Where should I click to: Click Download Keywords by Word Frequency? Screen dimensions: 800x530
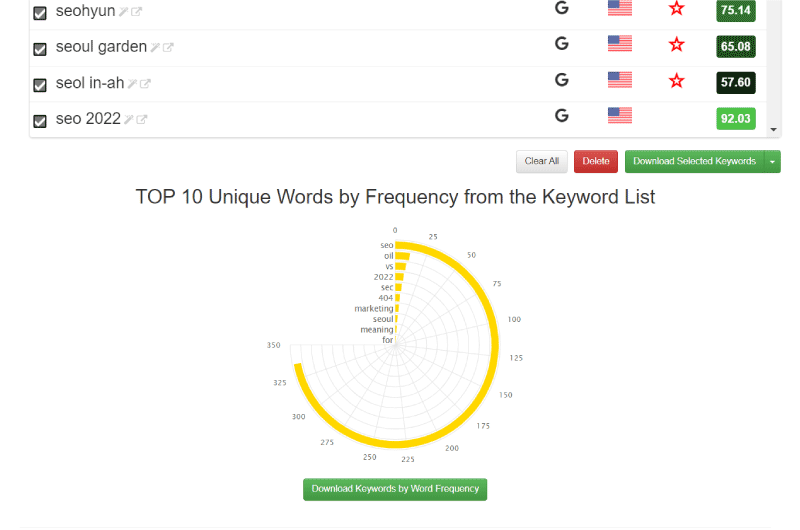[x=395, y=489]
